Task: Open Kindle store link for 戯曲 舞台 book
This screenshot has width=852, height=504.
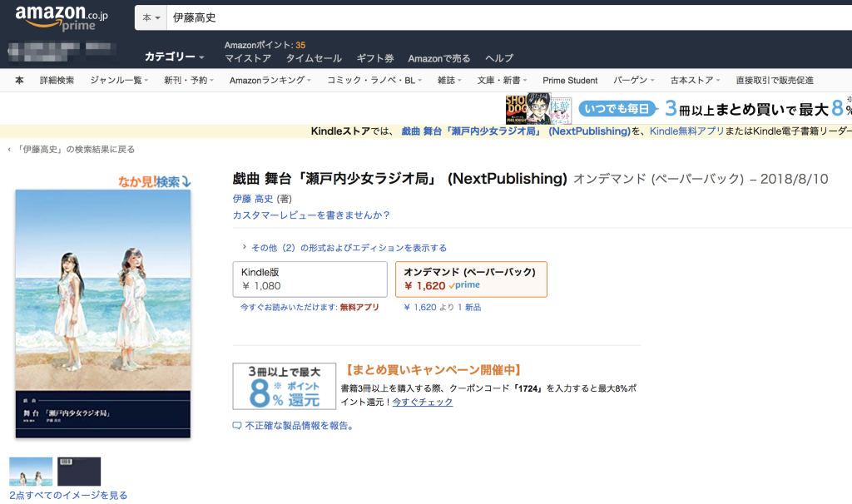Action: coord(516,131)
